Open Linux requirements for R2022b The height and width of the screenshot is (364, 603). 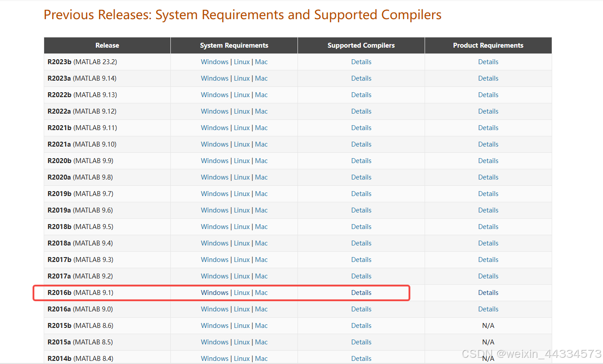(x=242, y=95)
